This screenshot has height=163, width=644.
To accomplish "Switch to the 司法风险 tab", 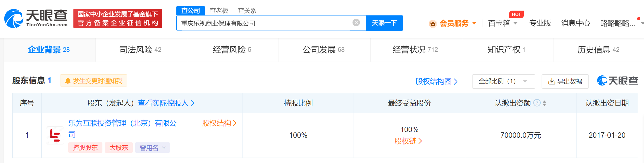I will point(140,50).
